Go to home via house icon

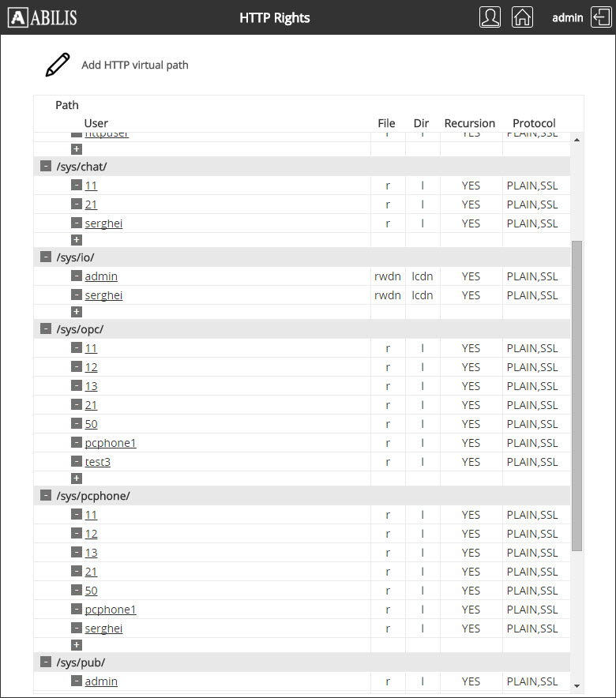(x=522, y=17)
